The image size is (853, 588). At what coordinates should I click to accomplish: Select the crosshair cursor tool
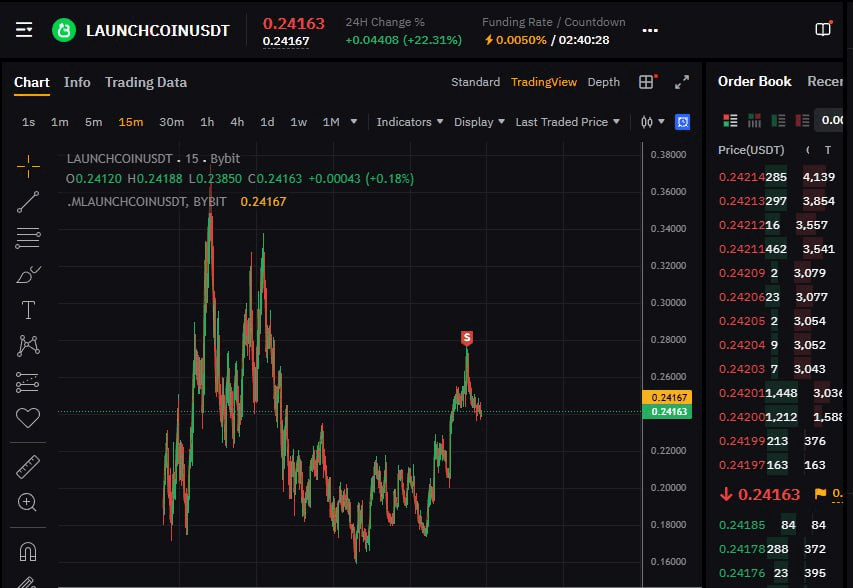click(x=28, y=166)
